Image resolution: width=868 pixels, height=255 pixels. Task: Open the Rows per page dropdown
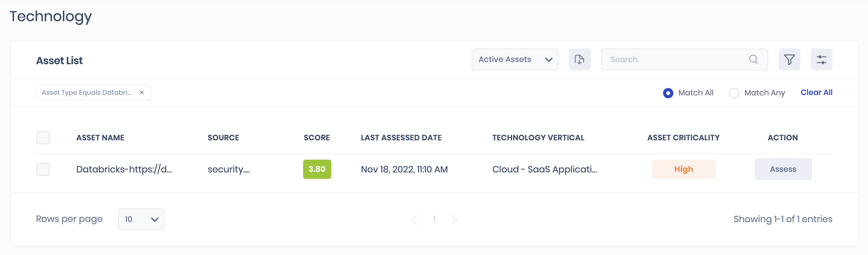[x=141, y=219]
